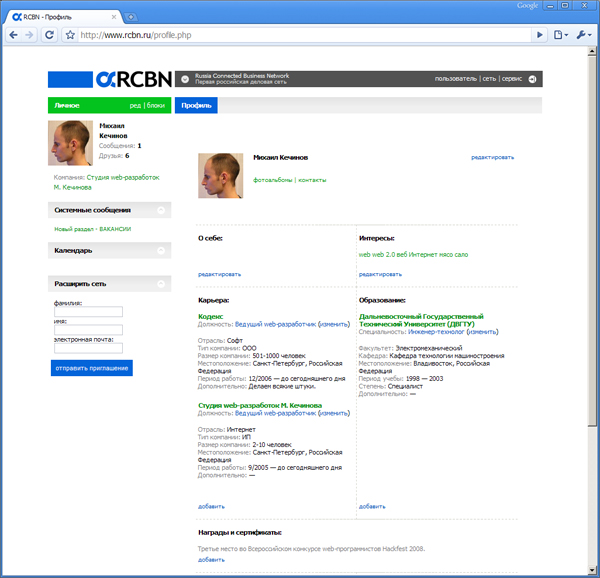Open the фотоальбомы link
This screenshot has width=600, height=578.
pyautogui.click(x=272, y=180)
